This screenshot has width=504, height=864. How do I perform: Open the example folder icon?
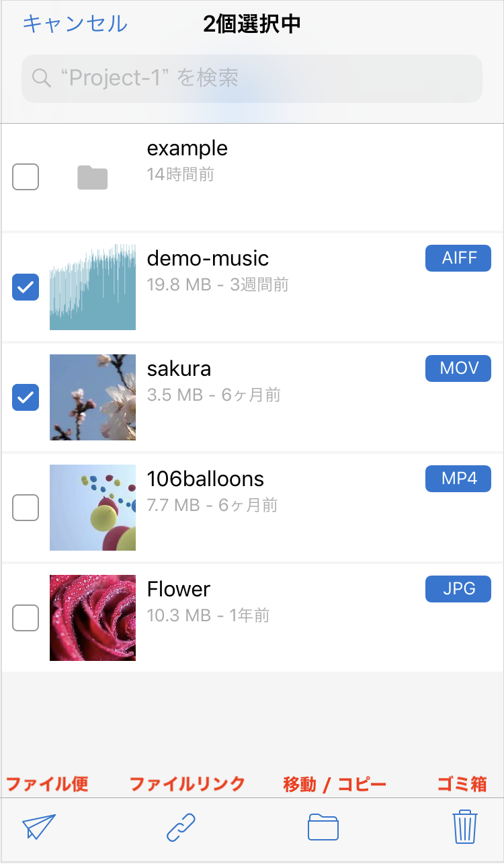pos(93,178)
